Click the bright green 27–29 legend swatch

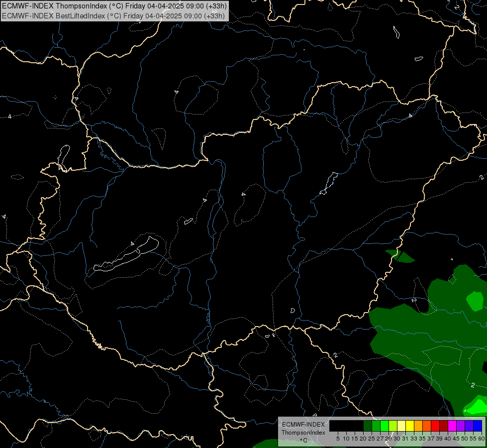pyautogui.click(x=385, y=426)
